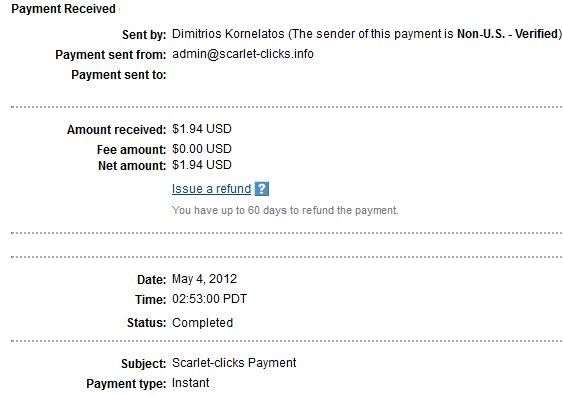Click the Payment type label

[x=126, y=384]
